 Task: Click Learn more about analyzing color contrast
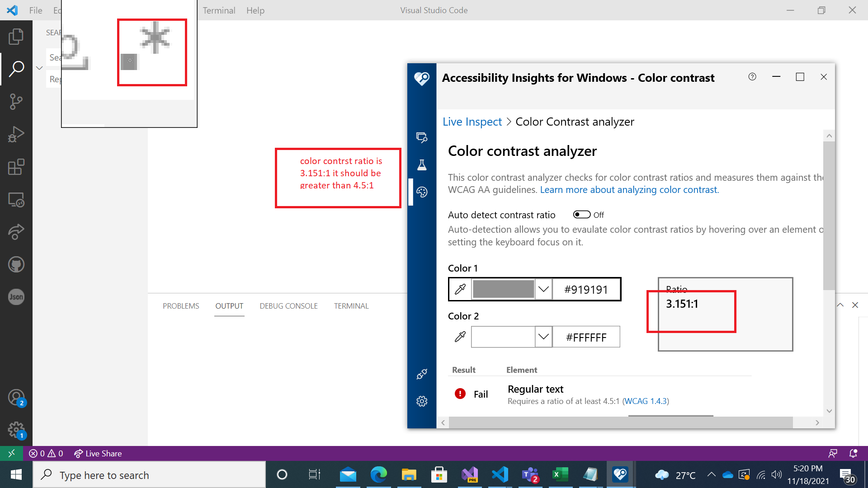(628, 189)
